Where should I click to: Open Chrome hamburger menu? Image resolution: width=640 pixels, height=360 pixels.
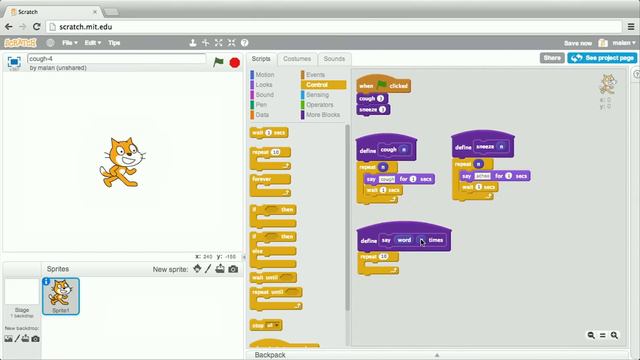point(631,27)
